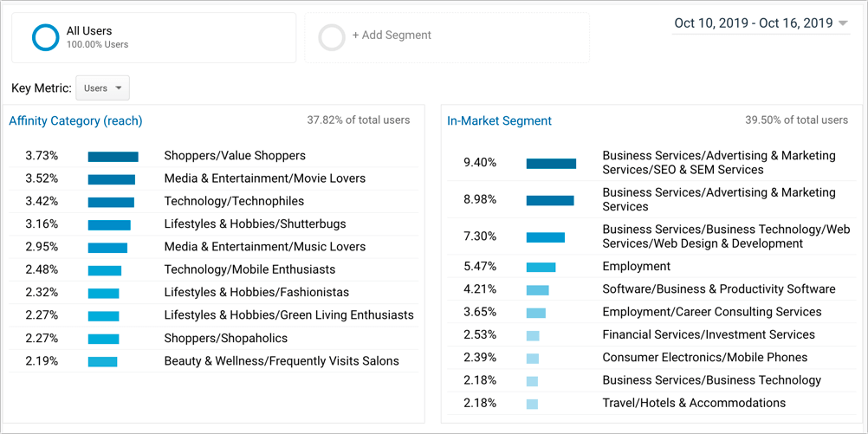This screenshot has width=868, height=434.
Task: Open the date range dropdown arrow
Action: click(843, 23)
